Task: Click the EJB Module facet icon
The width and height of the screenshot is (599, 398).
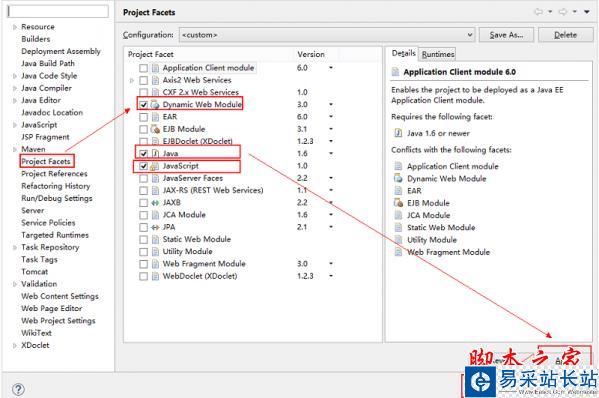Action: click(155, 129)
